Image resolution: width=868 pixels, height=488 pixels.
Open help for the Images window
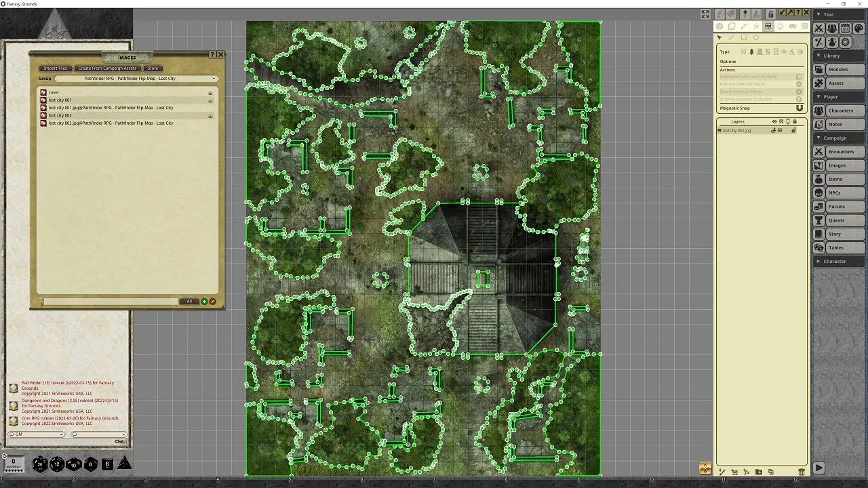[212, 54]
